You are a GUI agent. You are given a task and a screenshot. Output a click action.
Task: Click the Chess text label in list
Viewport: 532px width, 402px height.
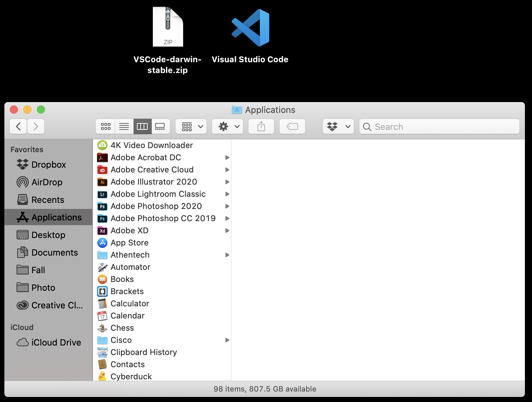coord(122,328)
